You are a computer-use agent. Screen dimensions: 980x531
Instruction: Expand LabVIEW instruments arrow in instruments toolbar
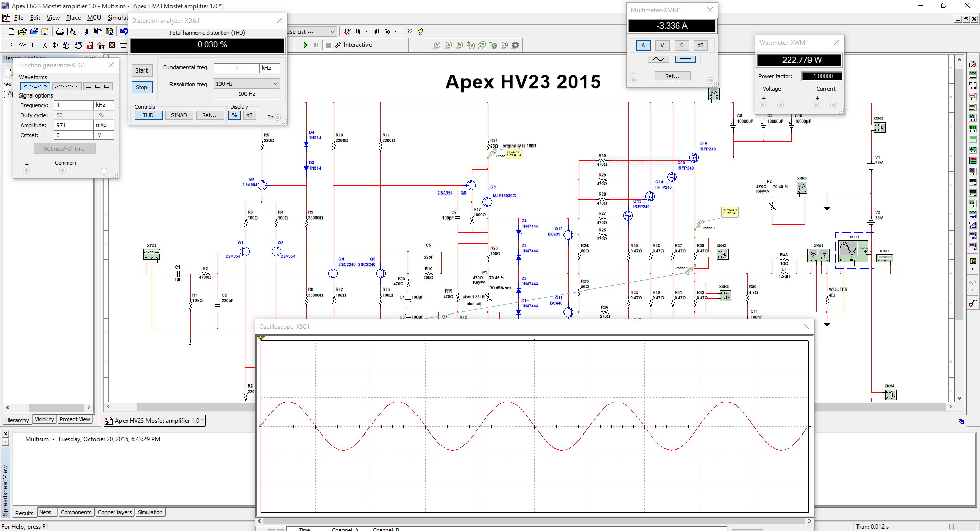[972, 268]
